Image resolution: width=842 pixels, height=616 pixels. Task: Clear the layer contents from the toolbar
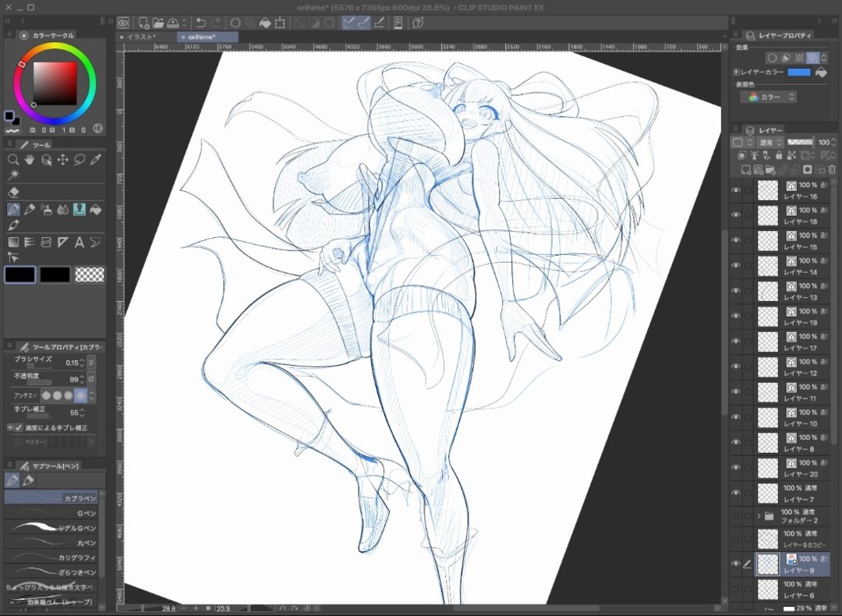coord(235,23)
